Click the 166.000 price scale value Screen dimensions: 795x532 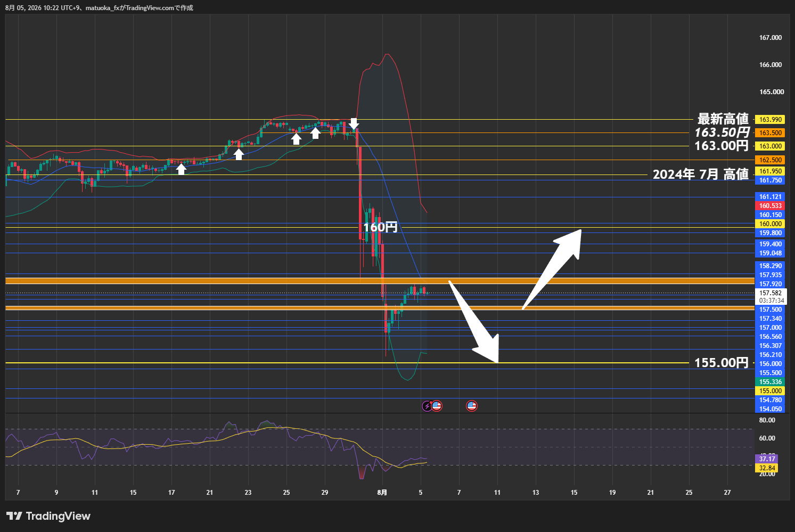pyautogui.click(x=771, y=65)
